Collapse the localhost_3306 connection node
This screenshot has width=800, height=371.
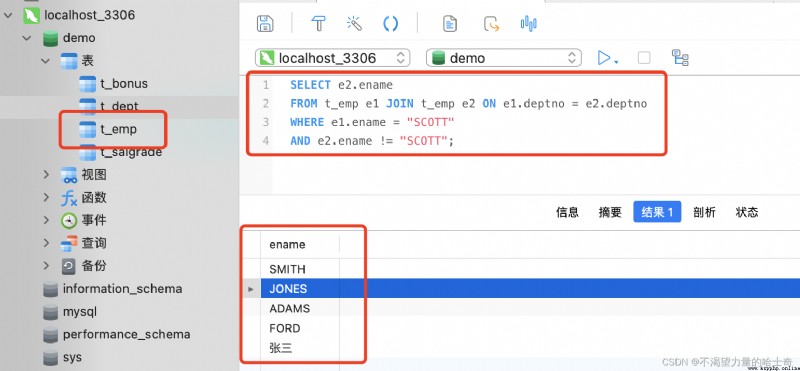click(8, 15)
